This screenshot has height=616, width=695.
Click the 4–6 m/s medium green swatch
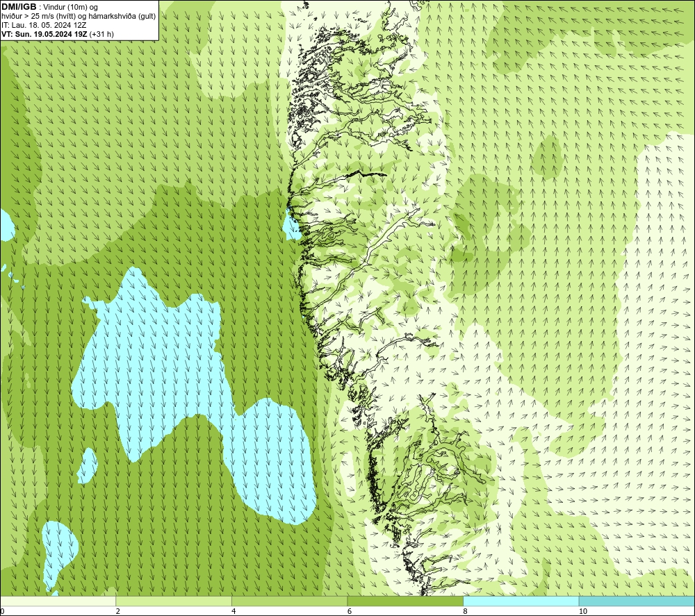coord(289,601)
